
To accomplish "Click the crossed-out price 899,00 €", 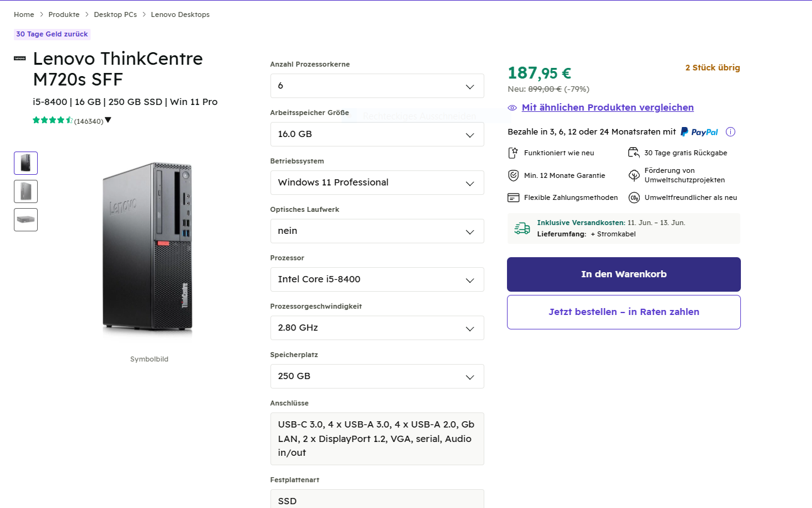I will point(545,89).
